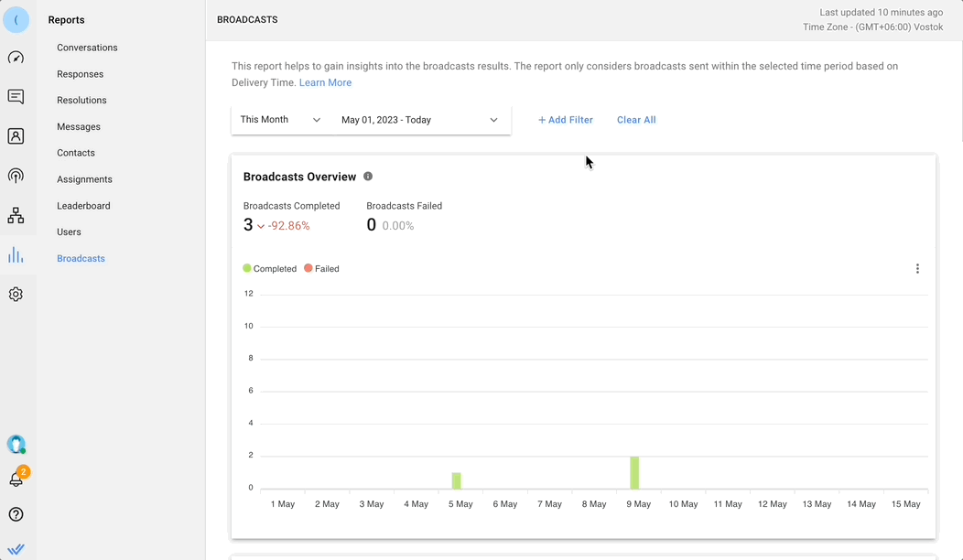963x560 pixels.
Task: Open the May 01, 2023 - Today date dropdown
Action: 419,120
